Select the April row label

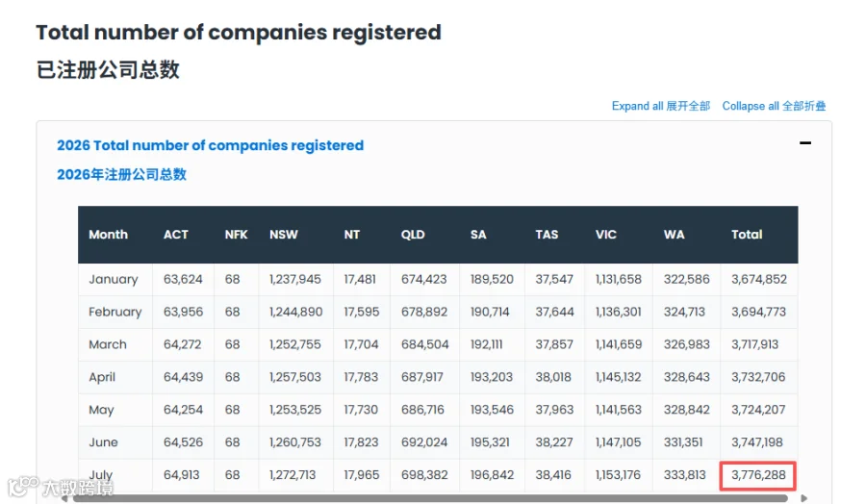coord(102,378)
